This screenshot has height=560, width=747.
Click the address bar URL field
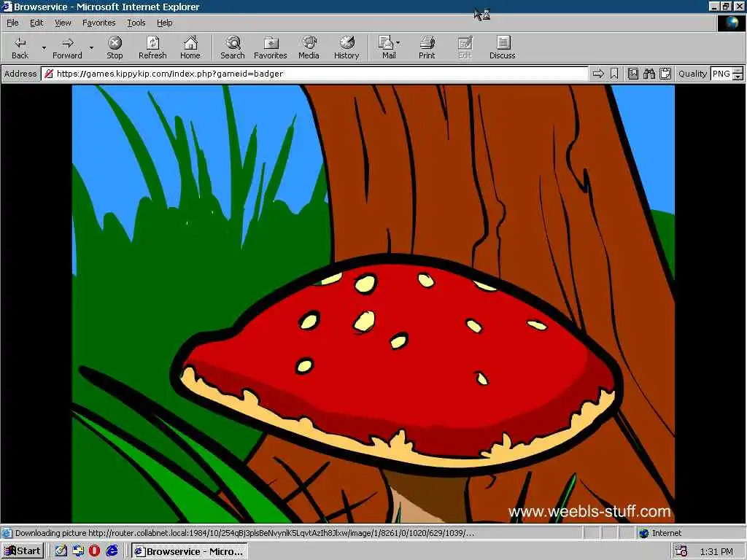point(314,74)
